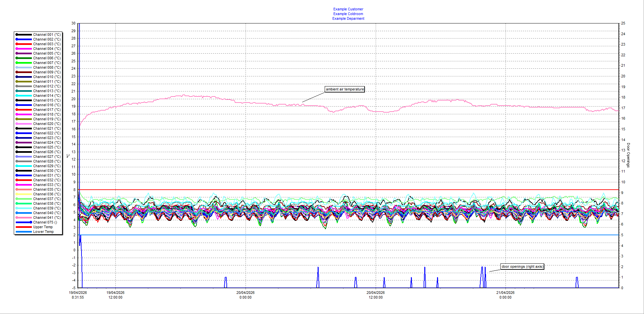Click the 'ambient air temperature' annotation label
The height and width of the screenshot is (314, 644).
[345, 89]
